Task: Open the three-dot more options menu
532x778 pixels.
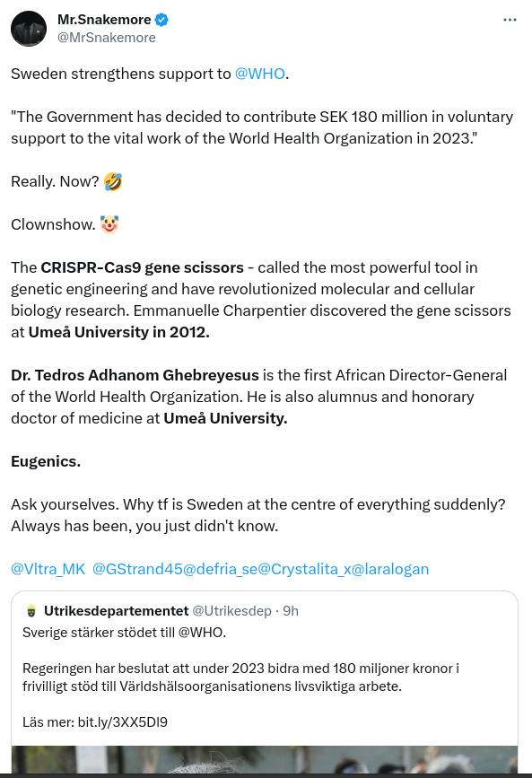Action: point(510,20)
